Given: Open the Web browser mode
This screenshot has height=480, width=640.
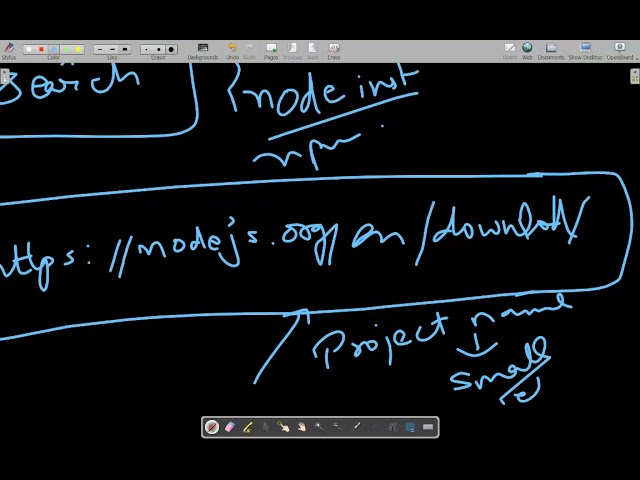Looking at the screenshot, I should (x=527, y=51).
